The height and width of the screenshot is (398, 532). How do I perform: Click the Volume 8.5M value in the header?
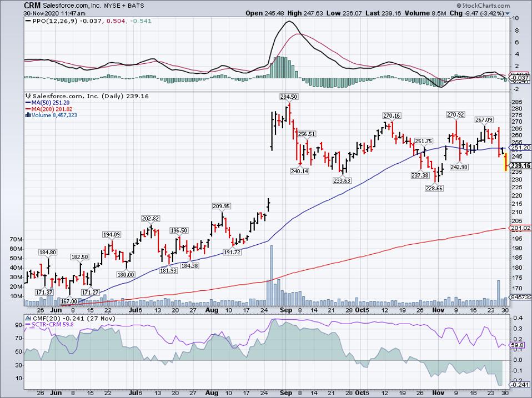pyautogui.click(x=425, y=13)
